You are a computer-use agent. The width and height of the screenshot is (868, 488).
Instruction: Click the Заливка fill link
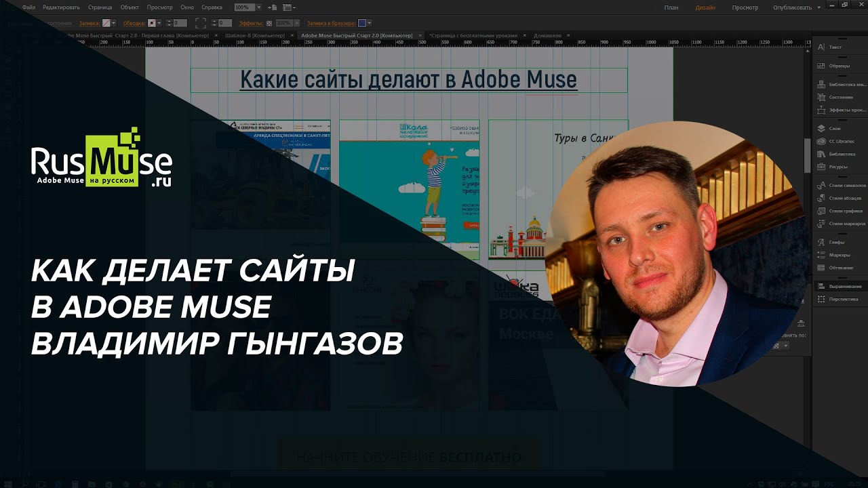90,23
